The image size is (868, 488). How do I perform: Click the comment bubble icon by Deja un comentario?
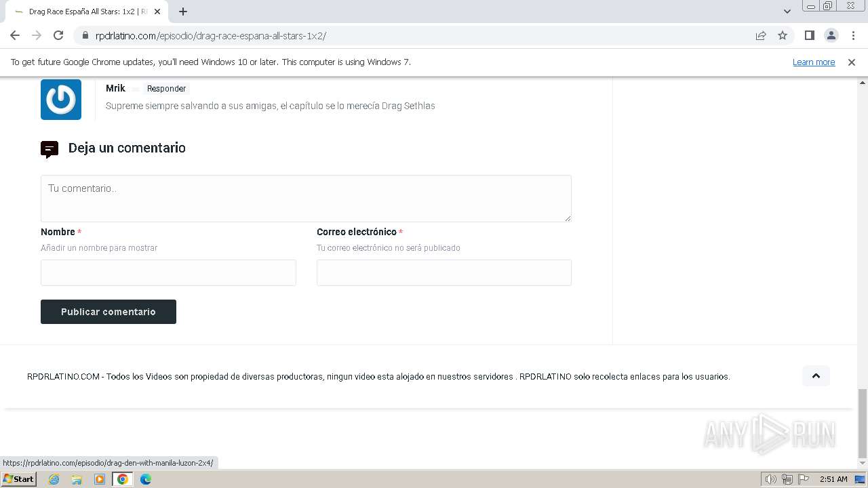pos(50,149)
